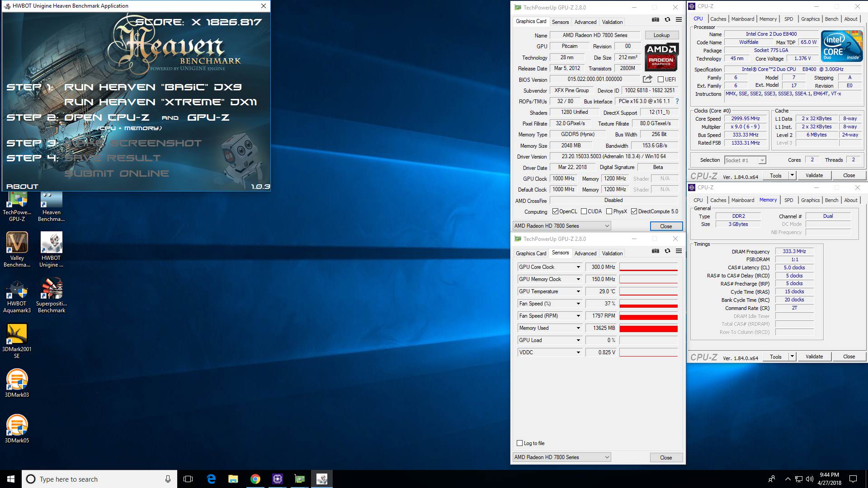The image size is (868, 488).
Task: Expand GPU Core Clock sensor dropdown
Action: 578,267
